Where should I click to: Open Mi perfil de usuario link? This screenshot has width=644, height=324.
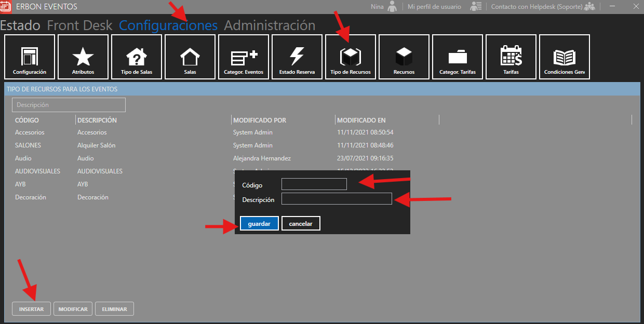click(434, 7)
